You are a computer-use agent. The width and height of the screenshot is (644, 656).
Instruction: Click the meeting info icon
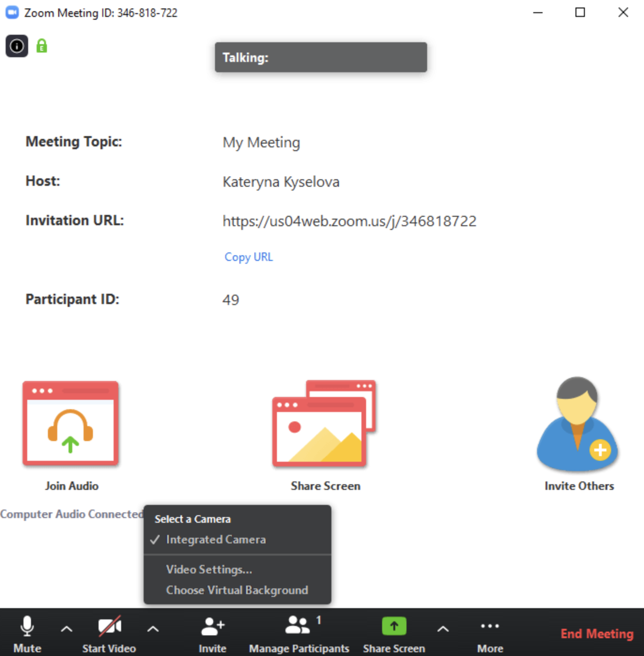(x=17, y=46)
